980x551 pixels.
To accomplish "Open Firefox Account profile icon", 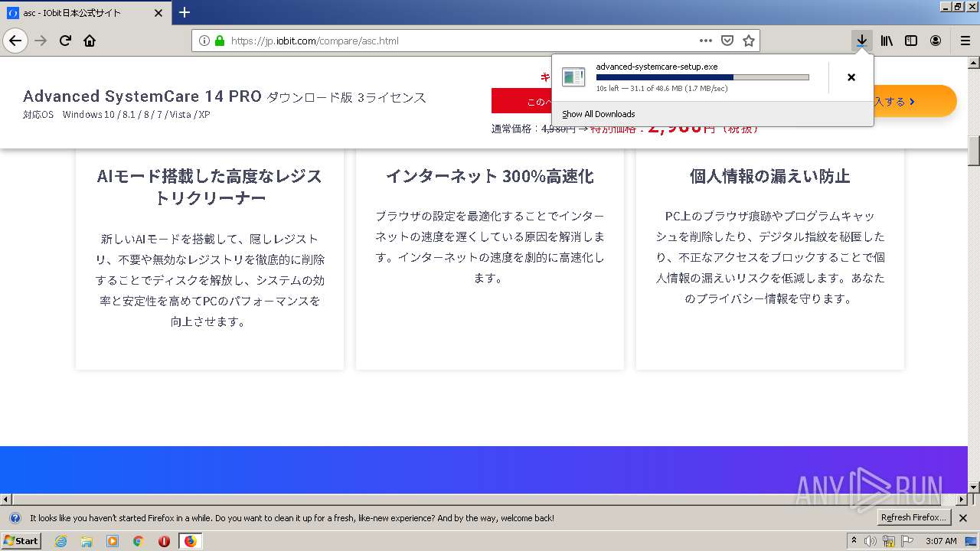I will [936, 41].
